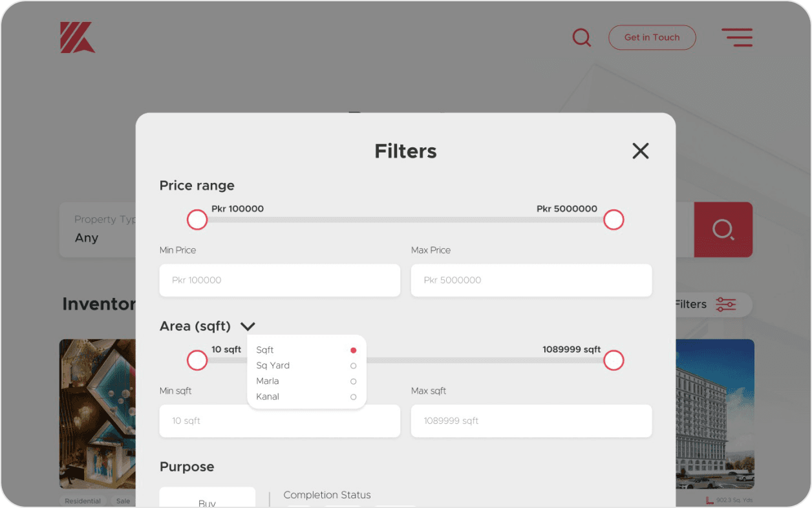Focus the Min sqft input field
Screen dimensions: 812x508
pos(280,421)
